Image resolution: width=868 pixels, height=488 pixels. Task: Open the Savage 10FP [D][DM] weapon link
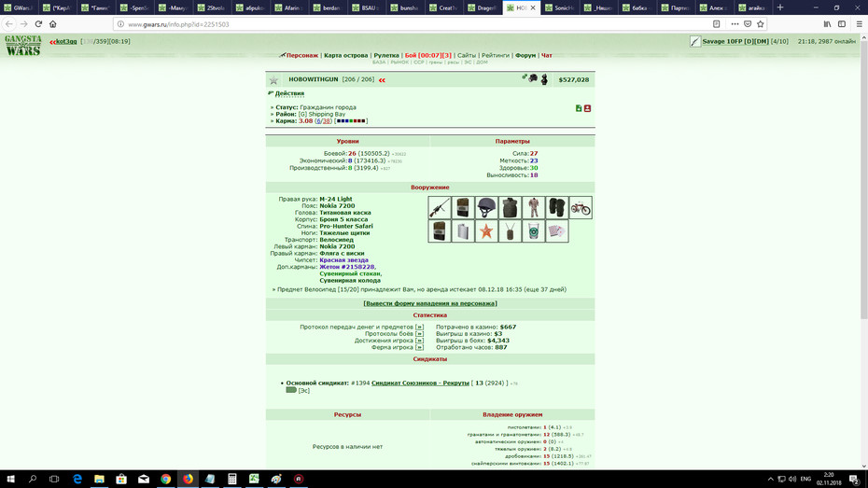coord(735,41)
